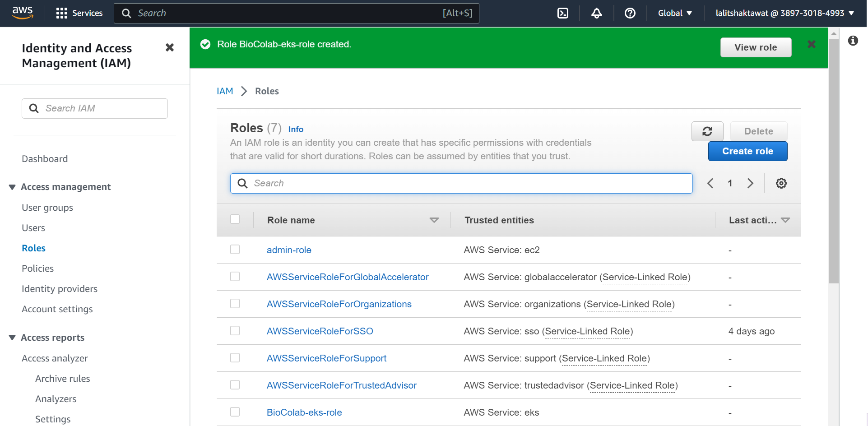Viewport: 868px width, 426px height.
Task: Collapse the Access reports section
Action: (12, 338)
